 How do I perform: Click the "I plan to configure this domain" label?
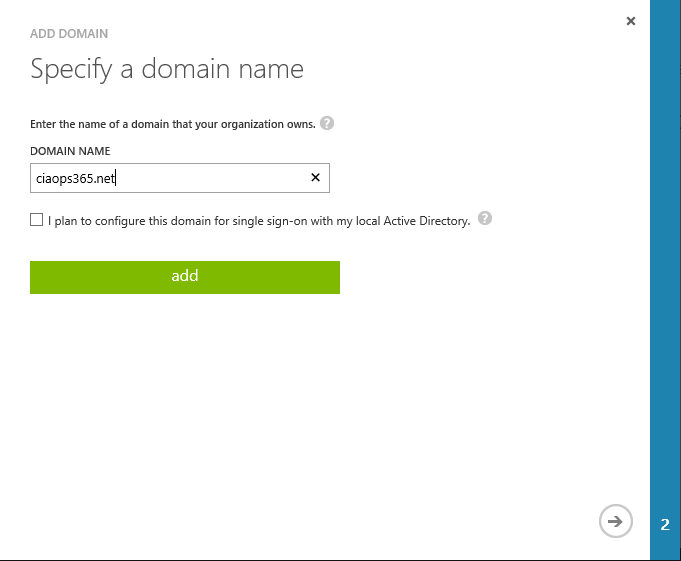pos(150,221)
